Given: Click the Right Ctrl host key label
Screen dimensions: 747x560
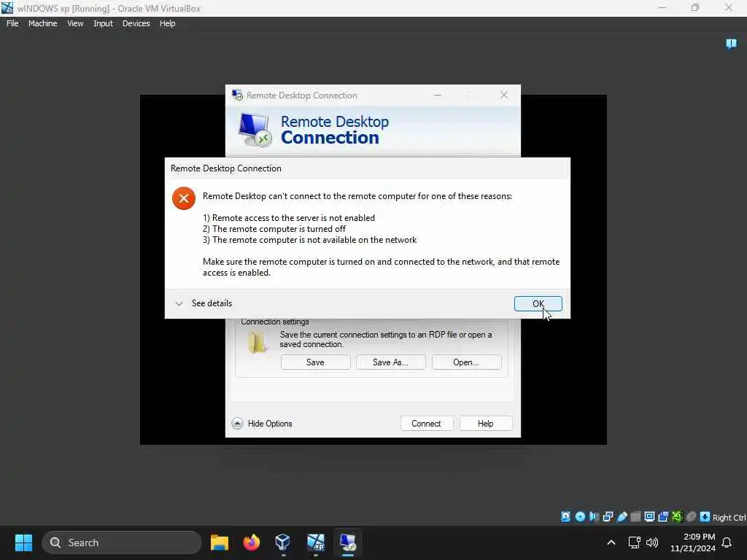Looking at the screenshot, I should [729, 518].
